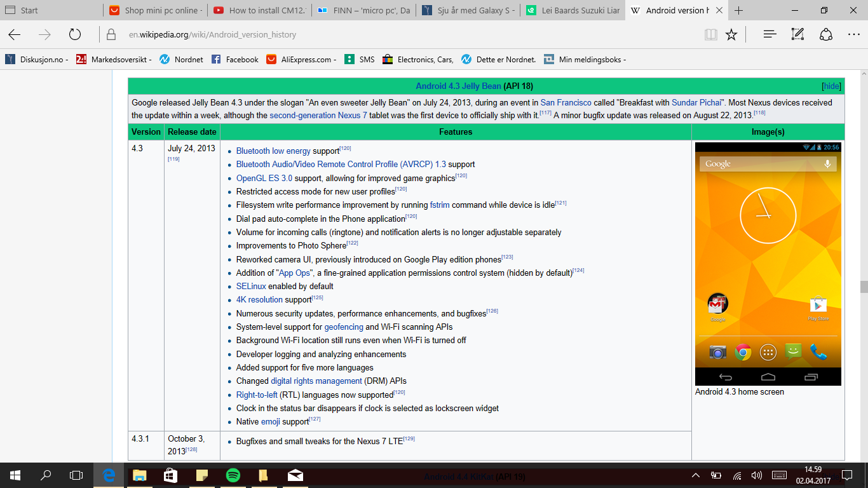The width and height of the screenshot is (868, 488).
Task: Open Nordnet bookmark
Action: point(181,59)
